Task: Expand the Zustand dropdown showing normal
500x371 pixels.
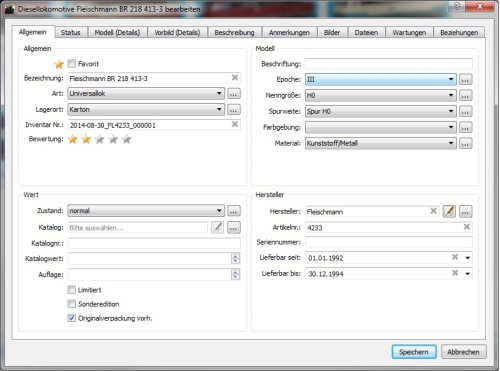Action: pyautogui.click(x=146, y=211)
